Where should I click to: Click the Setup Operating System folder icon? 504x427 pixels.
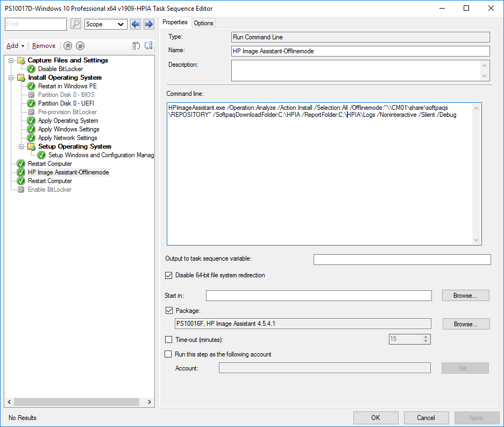click(32, 146)
